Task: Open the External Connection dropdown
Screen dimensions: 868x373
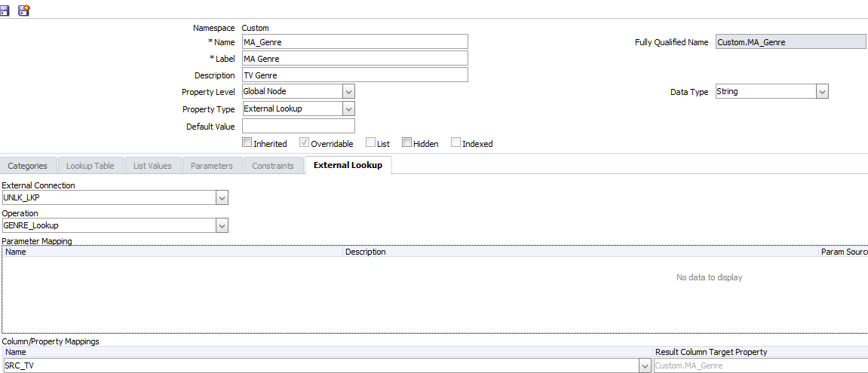Action: coord(222,197)
